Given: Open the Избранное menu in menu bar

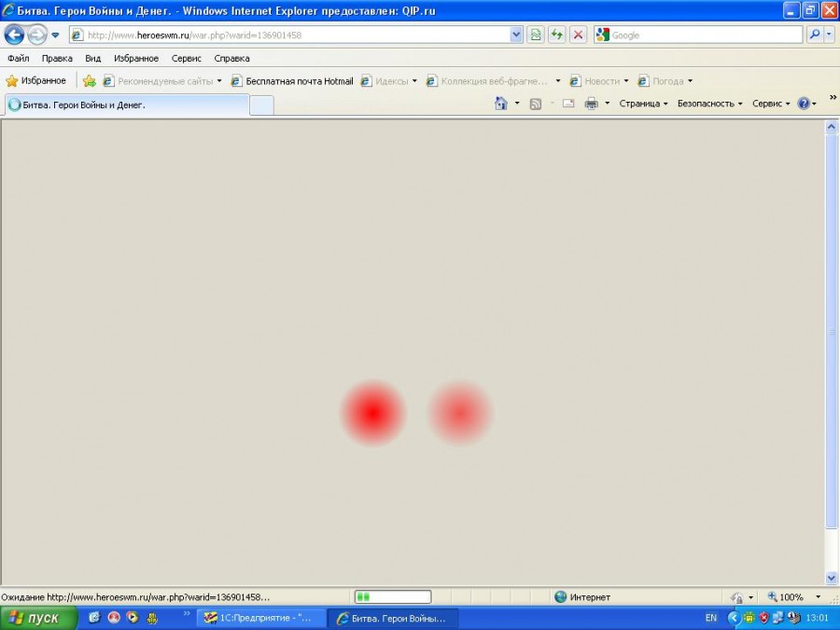Looking at the screenshot, I should 136,58.
